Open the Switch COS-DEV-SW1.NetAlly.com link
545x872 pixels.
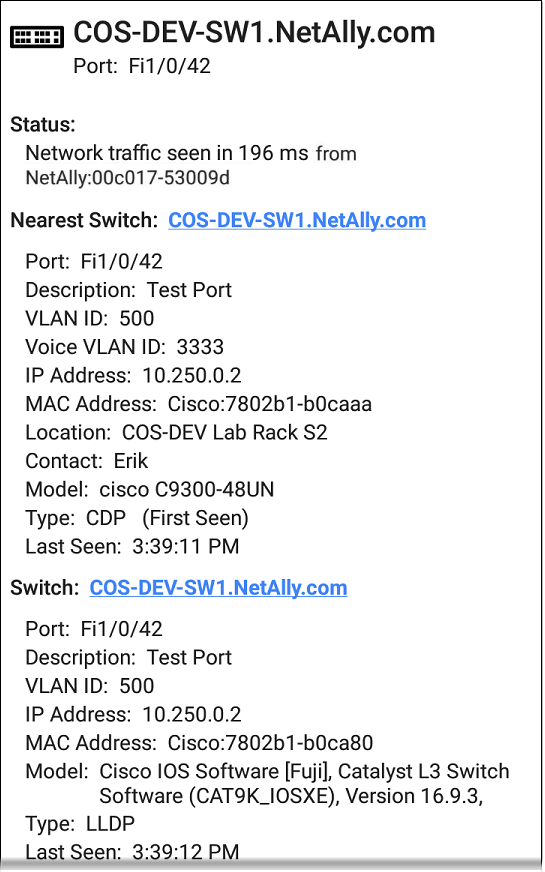218,588
